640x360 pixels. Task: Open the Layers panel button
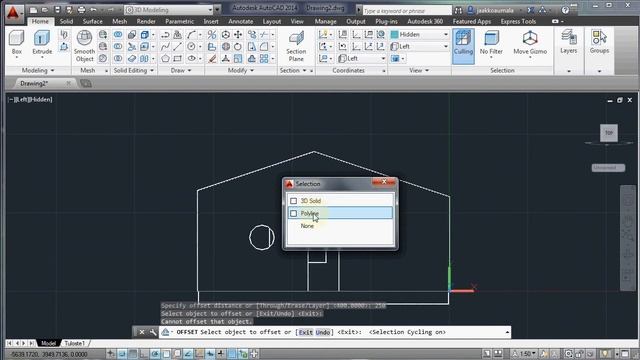pyautogui.click(x=569, y=42)
